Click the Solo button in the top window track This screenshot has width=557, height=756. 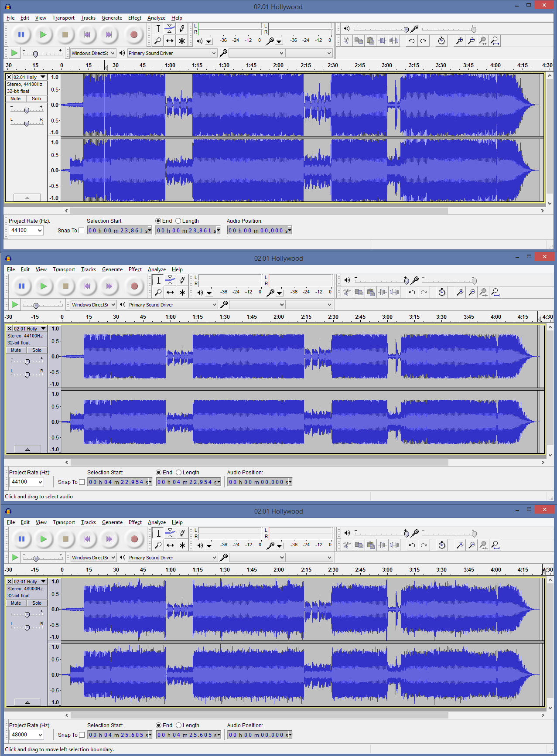(x=36, y=99)
